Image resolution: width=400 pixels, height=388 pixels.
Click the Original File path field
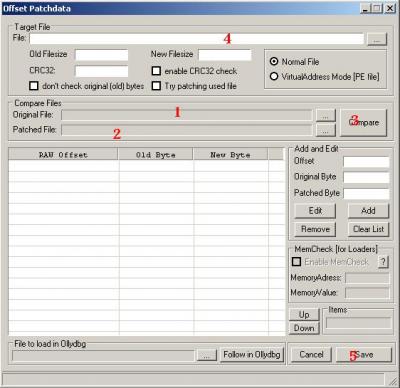coord(187,115)
